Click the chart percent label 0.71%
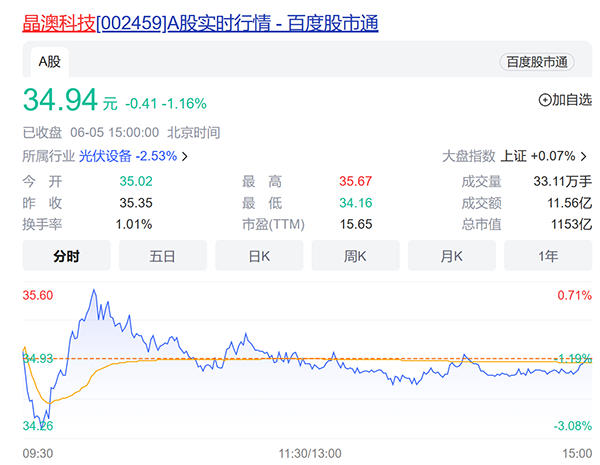Viewport: 600px width, 465px height. coord(574,295)
